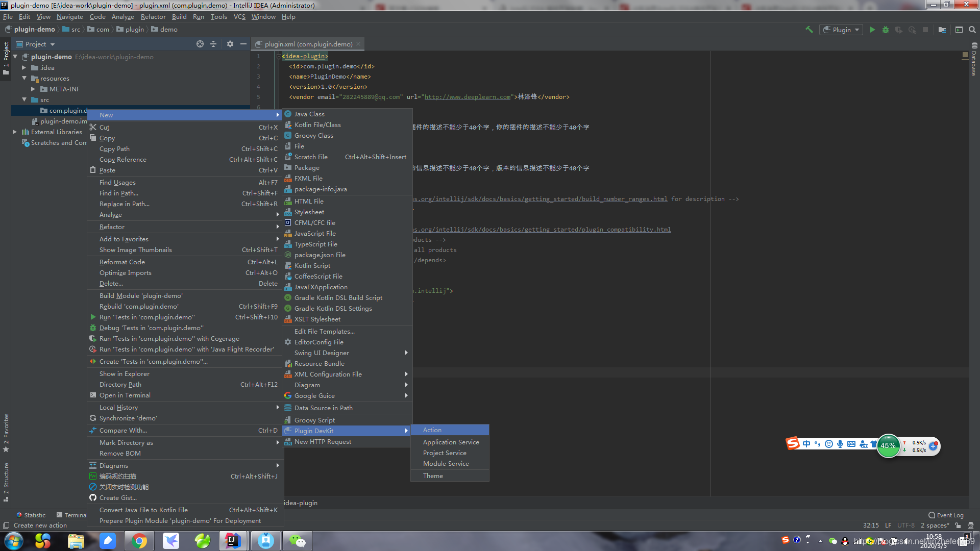Viewport: 980px width, 551px height.
Task: Select Kotlin File/Class entry
Action: tap(348, 124)
